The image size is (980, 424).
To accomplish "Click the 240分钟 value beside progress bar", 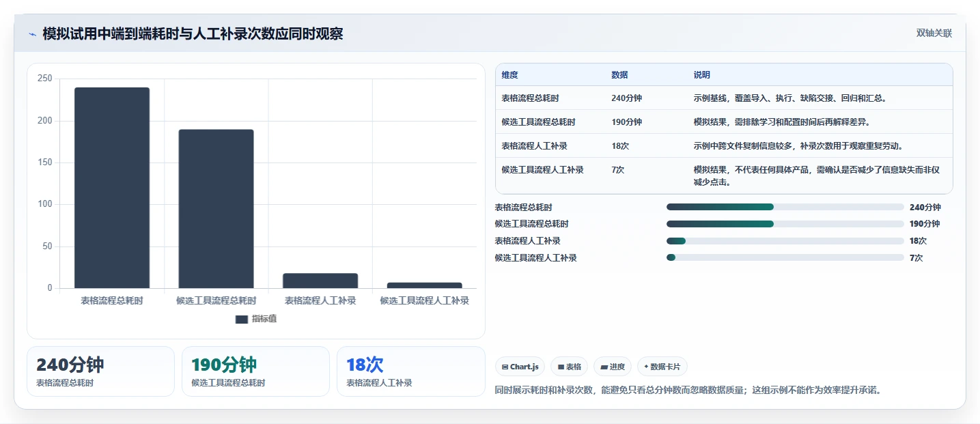I will pos(925,207).
